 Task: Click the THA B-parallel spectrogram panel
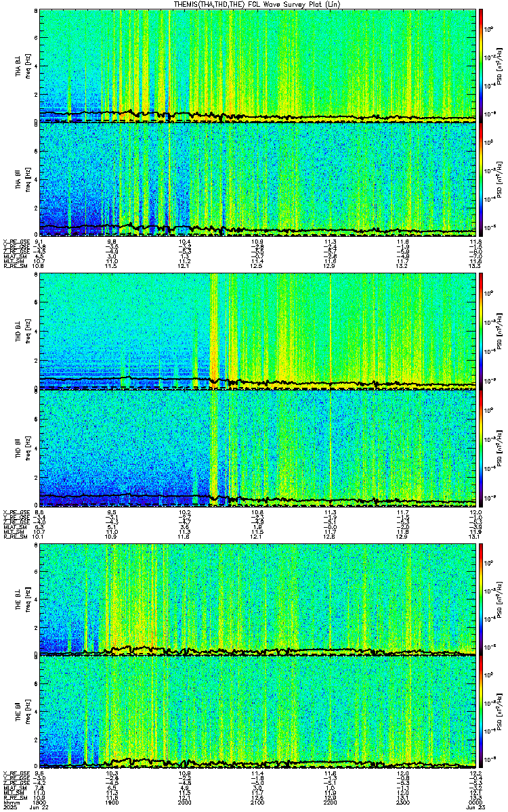click(x=258, y=179)
